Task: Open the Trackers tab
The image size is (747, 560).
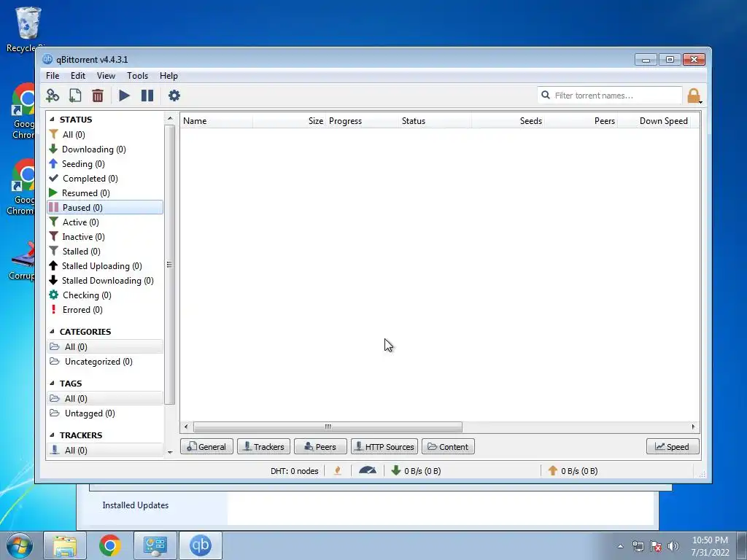Action: (263, 447)
